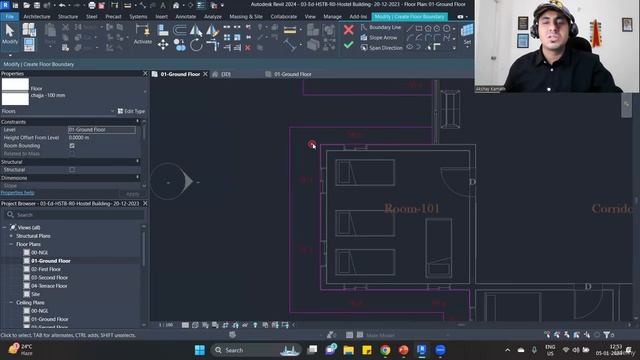Viewport: 640px width, 360px height.
Task: Open the 03-Second Floor plan
Action: (49, 278)
